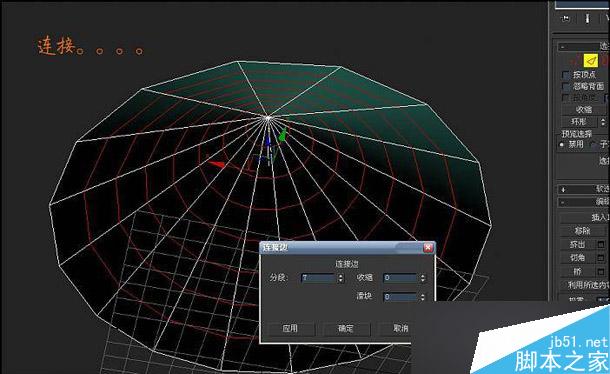Viewport: 610px width, 374px height.
Task: Click the 利用所选内容 create shape button
Action: pyautogui.click(x=585, y=285)
